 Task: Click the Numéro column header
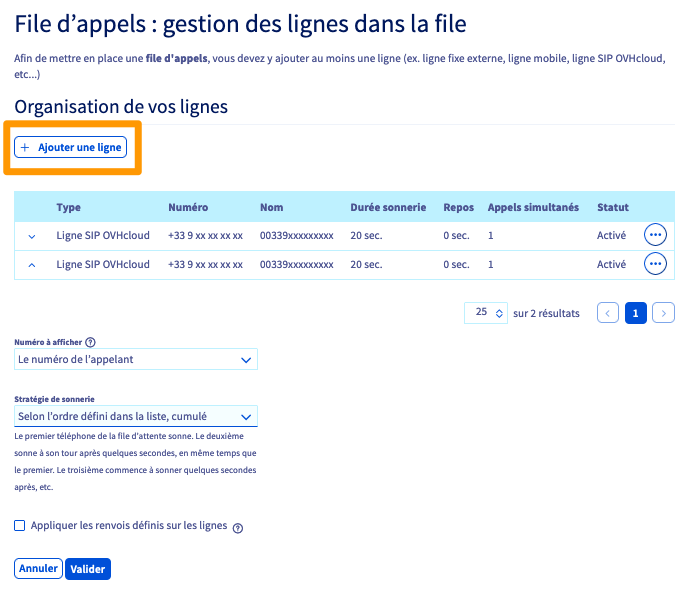(x=188, y=207)
